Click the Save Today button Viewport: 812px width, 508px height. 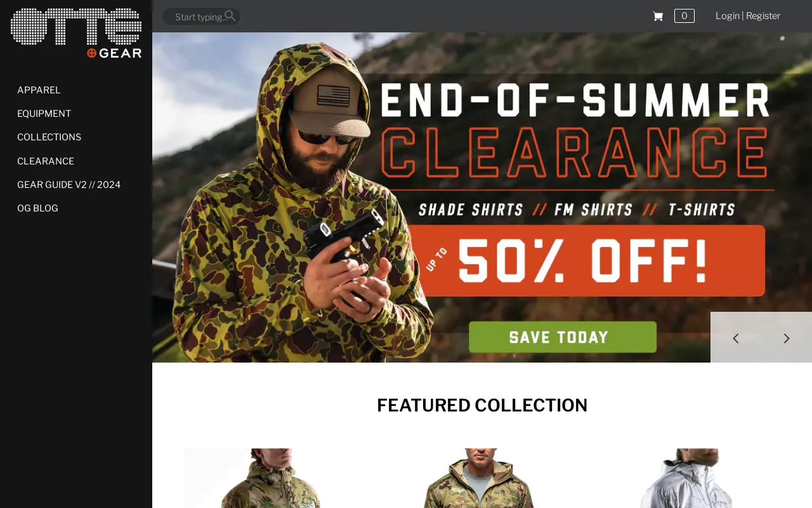pos(562,337)
